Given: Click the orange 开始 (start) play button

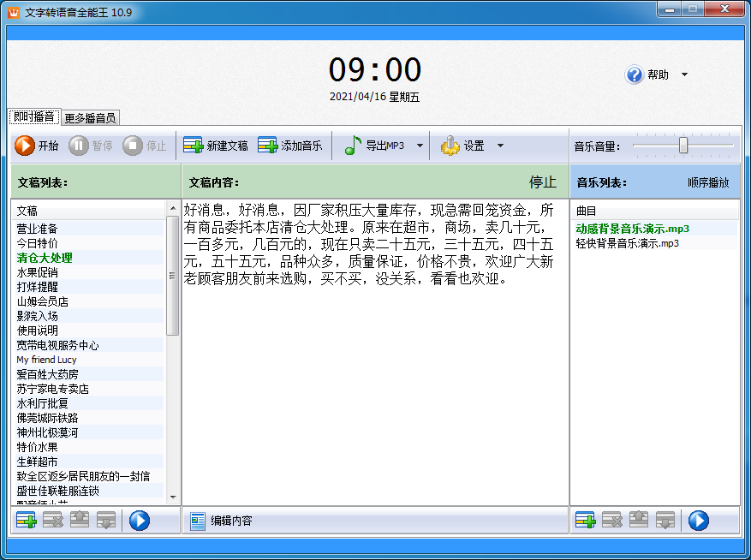Looking at the screenshot, I should coord(25,146).
